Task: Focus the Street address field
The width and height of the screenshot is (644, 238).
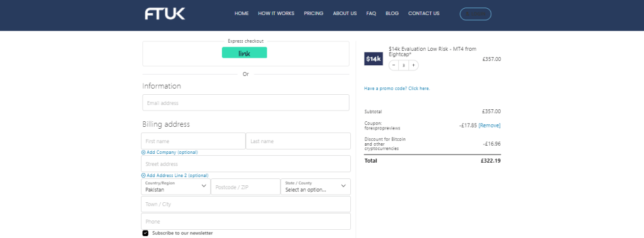Action: [246, 164]
